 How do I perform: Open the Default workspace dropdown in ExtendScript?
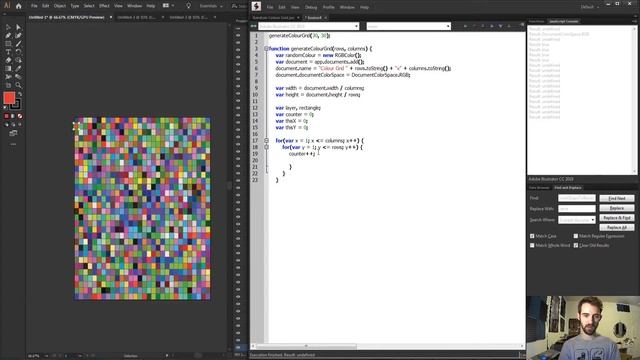pyautogui.click(x=589, y=7)
